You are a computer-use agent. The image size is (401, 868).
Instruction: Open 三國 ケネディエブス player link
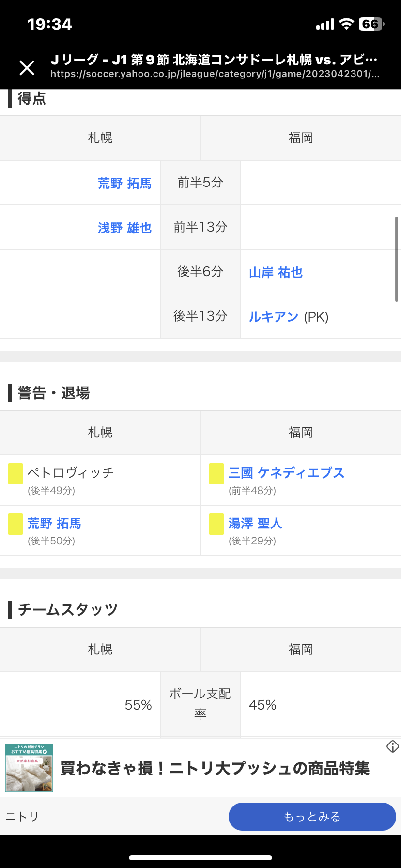click(286, 473)
